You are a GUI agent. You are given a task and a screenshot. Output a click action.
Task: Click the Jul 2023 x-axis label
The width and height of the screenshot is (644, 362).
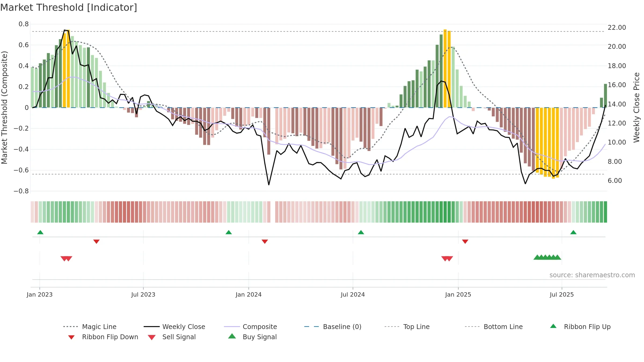click(x=143, y=294)
